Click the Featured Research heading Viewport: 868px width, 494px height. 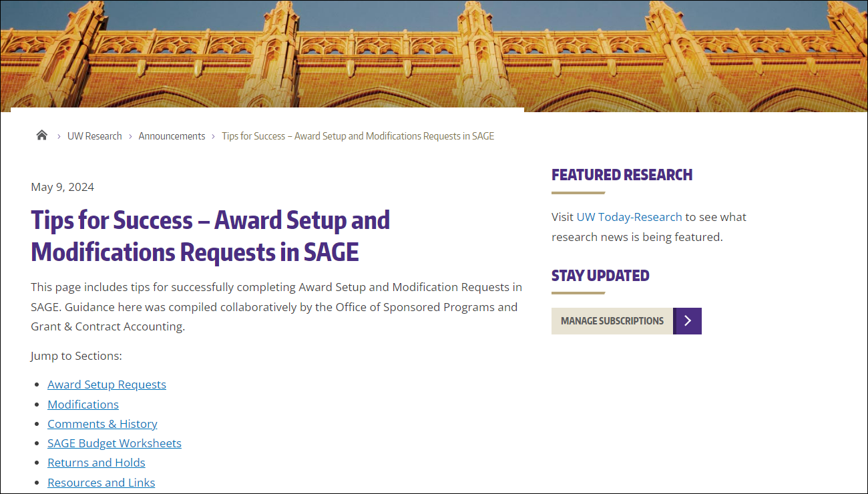622,175
